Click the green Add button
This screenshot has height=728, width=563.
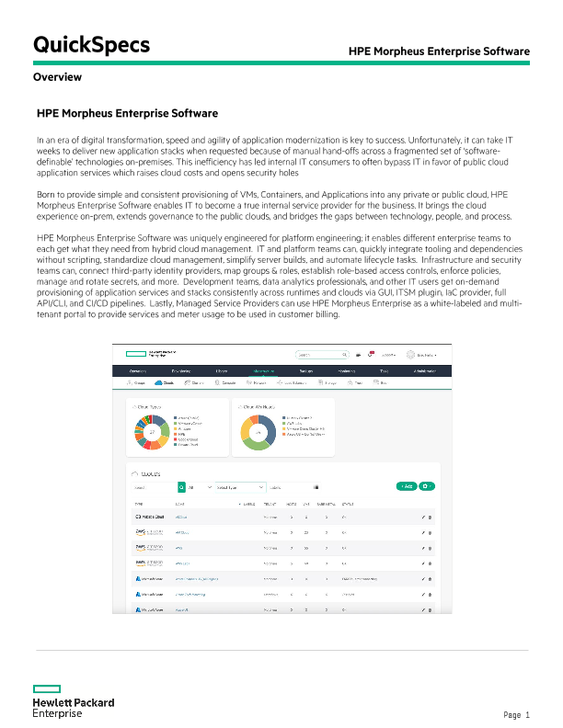pos(407,486)
